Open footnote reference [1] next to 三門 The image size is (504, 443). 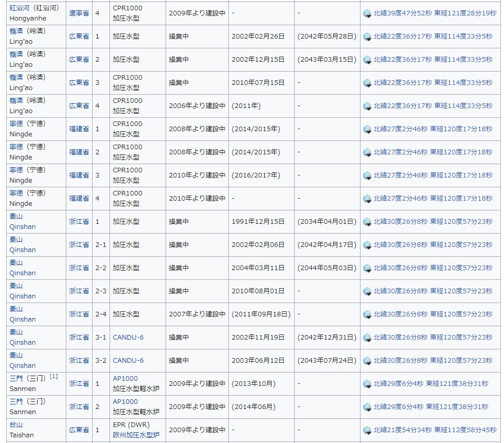[53, 377]
